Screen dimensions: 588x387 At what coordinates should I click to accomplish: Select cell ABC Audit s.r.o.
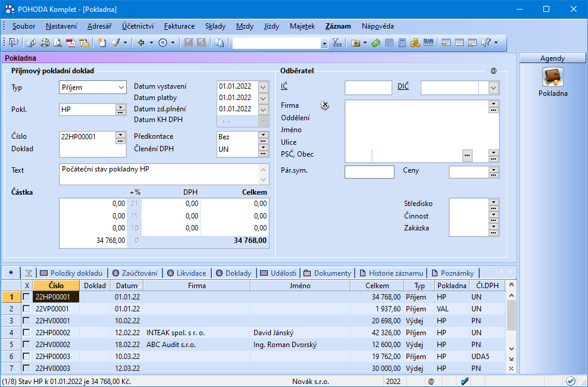196,345
